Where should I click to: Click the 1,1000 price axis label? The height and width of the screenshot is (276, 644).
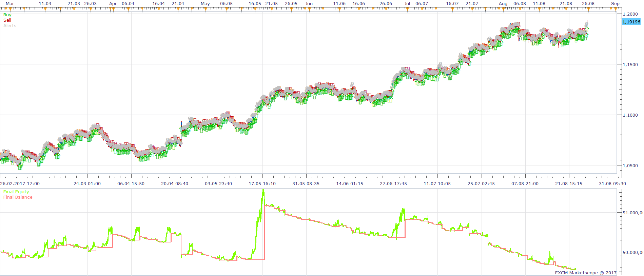tap(630, 115)
